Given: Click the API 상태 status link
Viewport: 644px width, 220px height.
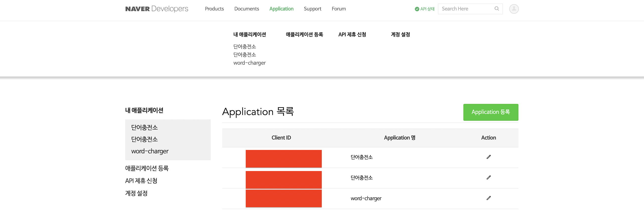Looking at the screenshot, I should 425,9.
